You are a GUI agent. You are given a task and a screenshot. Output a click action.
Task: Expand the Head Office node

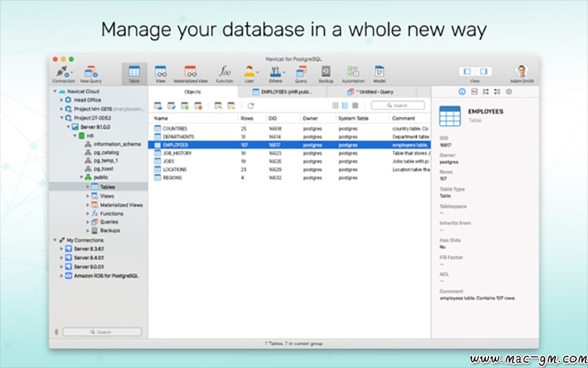(62, 100)
